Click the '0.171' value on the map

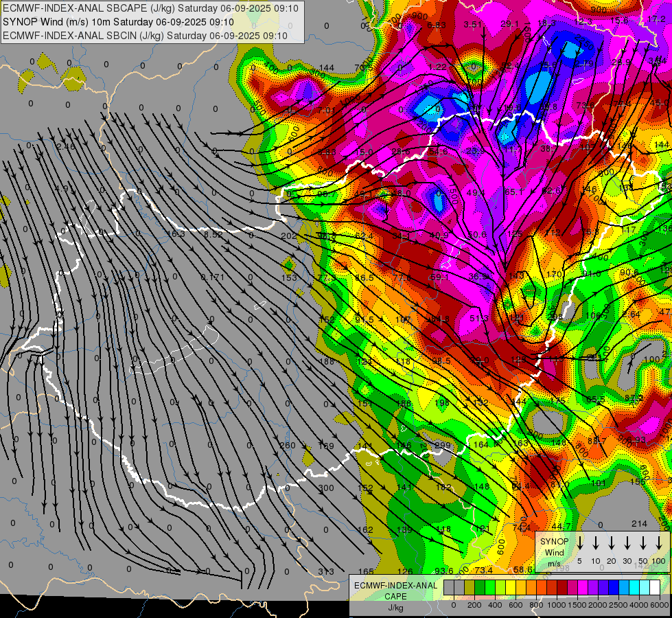tap(213, 277)
